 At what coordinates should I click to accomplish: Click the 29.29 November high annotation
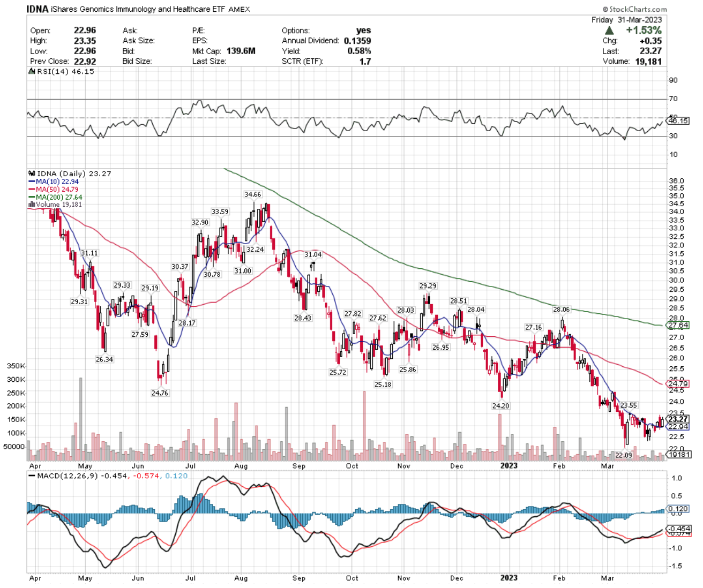(428, 285)
